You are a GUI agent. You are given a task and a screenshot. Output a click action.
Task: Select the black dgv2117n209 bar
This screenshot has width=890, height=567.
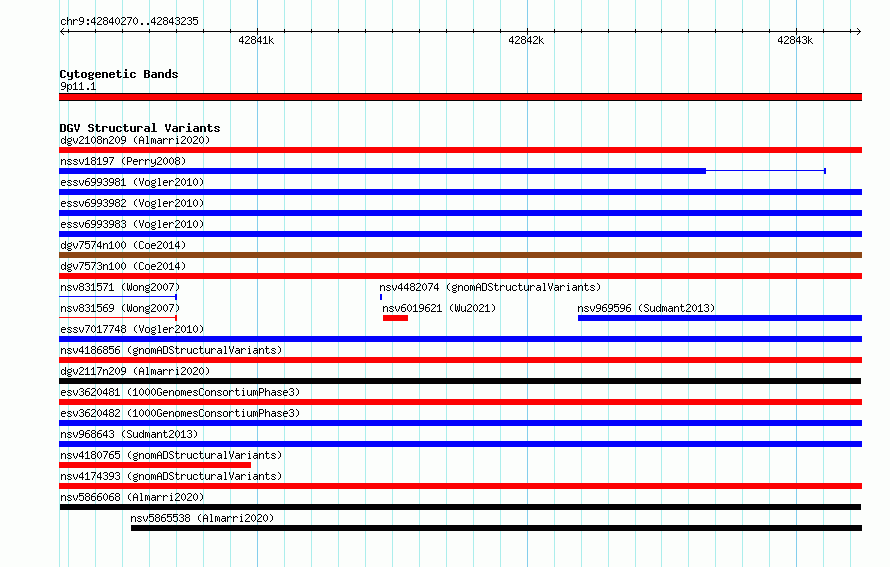pyautogui.click(x=460, y=381)
